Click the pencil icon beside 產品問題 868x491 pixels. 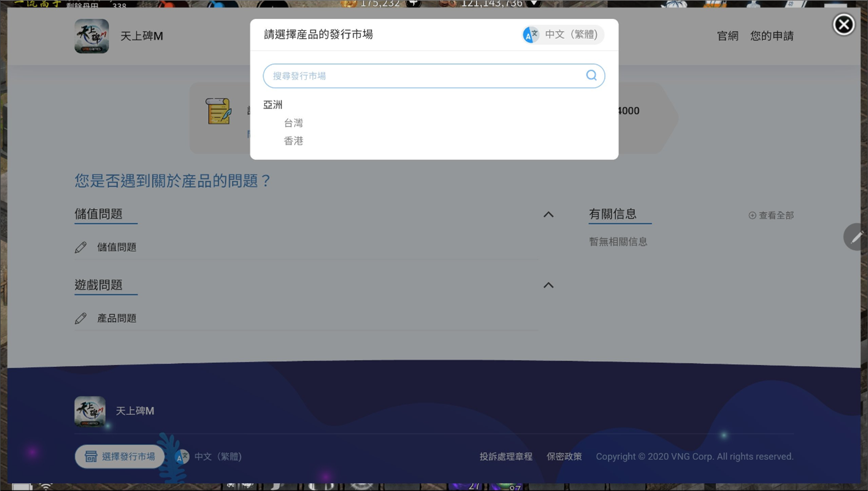81,318
